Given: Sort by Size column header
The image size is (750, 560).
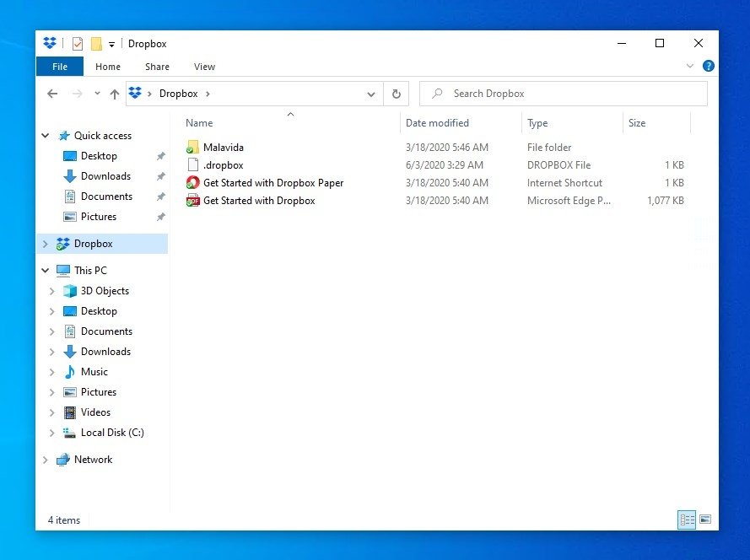Looking at the screenshot, I should [637, 123].
